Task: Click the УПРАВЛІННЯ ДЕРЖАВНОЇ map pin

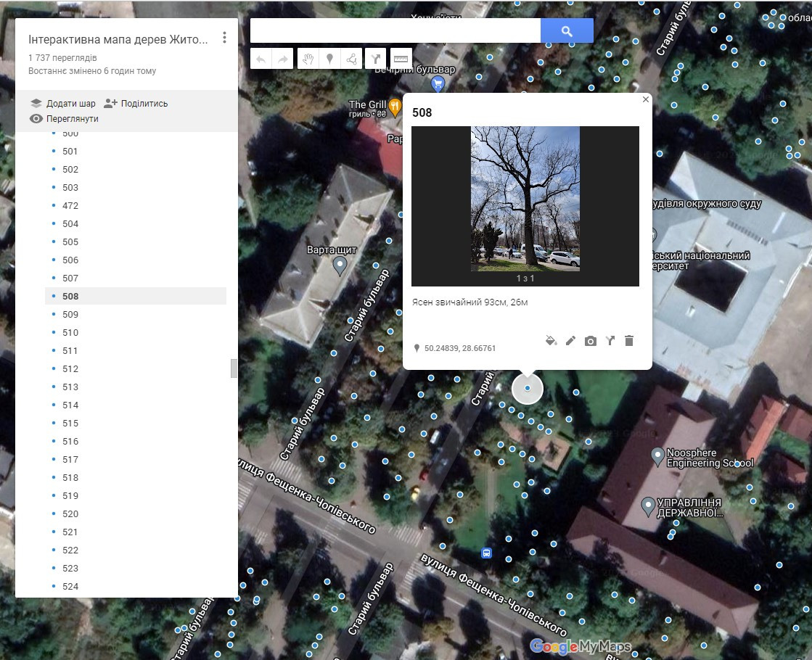Action: (648, 506)
